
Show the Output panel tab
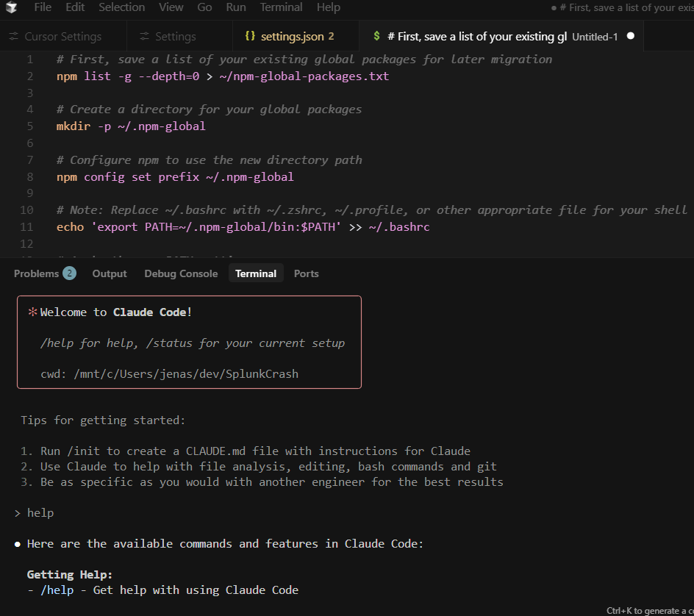[110, 273]
